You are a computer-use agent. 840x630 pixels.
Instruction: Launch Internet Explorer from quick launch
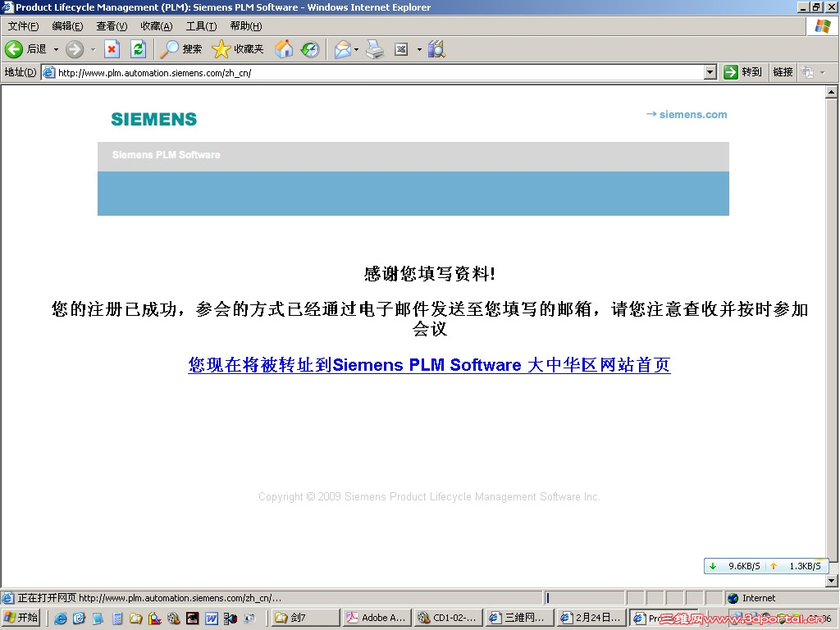[x=61, y=619]
